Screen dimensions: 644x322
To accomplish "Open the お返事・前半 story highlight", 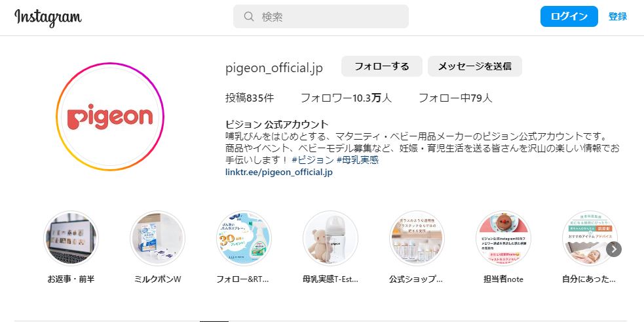I will pyautogui.click(x=71, y=239).
